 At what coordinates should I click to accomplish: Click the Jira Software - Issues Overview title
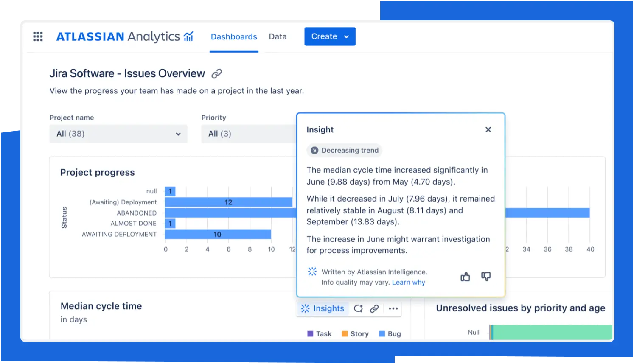coord(127,73)
